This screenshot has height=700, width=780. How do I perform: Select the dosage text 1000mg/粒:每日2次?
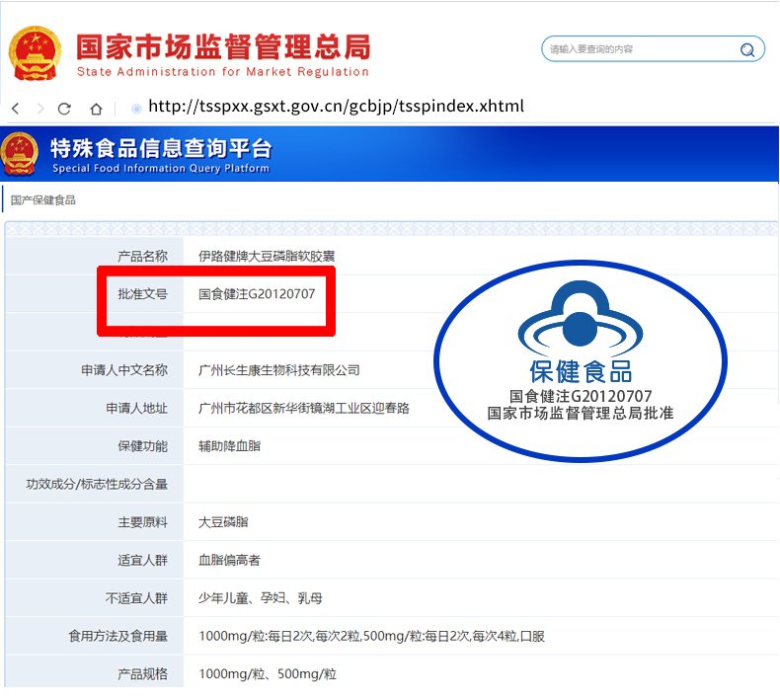tap(256, 636)
